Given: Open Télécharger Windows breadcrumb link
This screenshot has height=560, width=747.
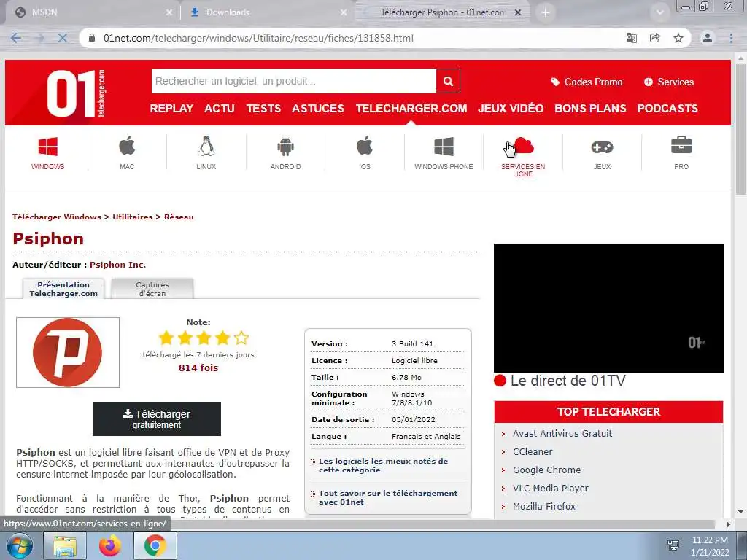Looking at the screenshot, I should 57,217.
